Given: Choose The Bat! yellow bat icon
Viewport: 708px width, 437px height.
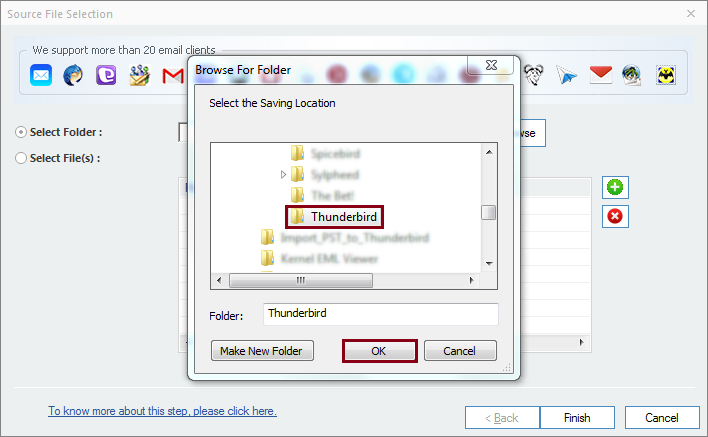Looking at the screenshot, I should click(666, 75).
